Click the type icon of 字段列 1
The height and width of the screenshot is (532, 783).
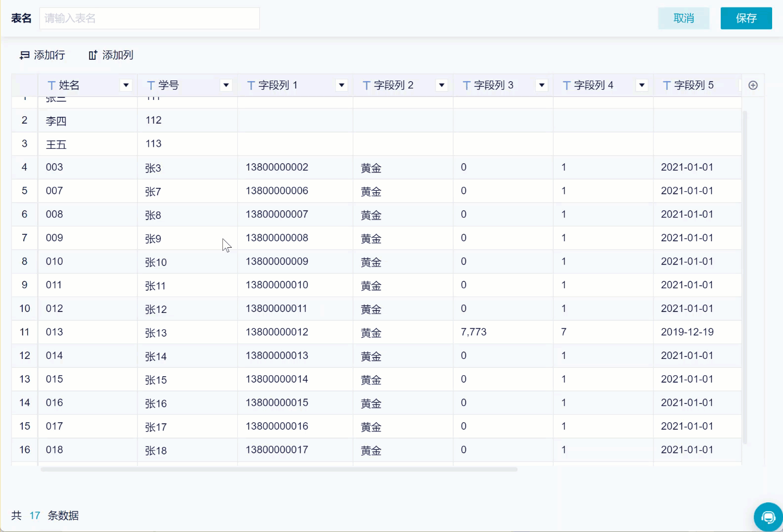[251, 86]
